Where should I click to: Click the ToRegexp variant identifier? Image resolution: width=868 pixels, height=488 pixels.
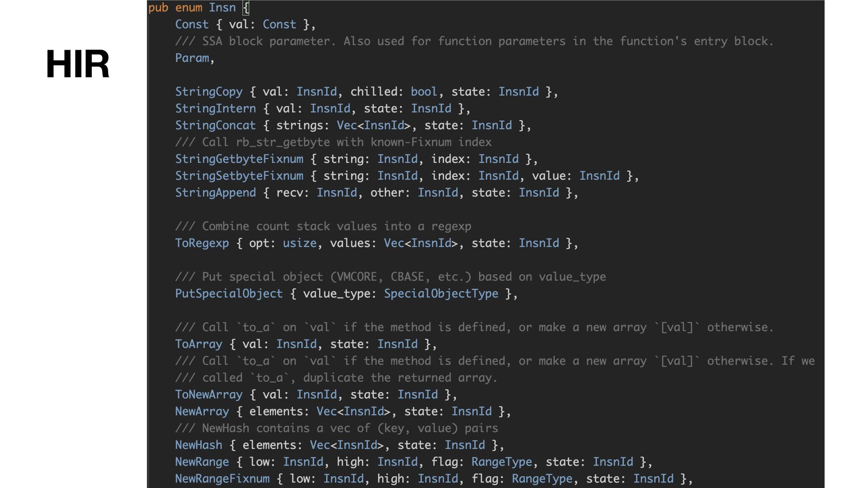pyautogui.click(x=202, y=243)
